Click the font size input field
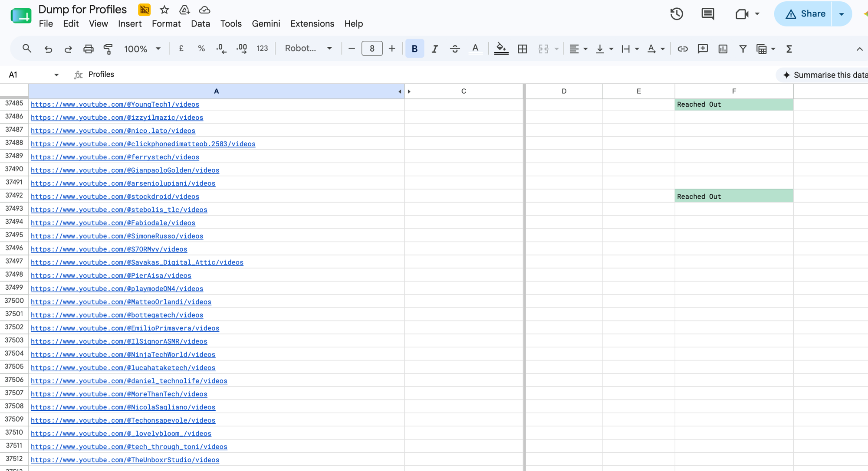Image resolution: width=868 pixels, height=471 pixels. 372,49
